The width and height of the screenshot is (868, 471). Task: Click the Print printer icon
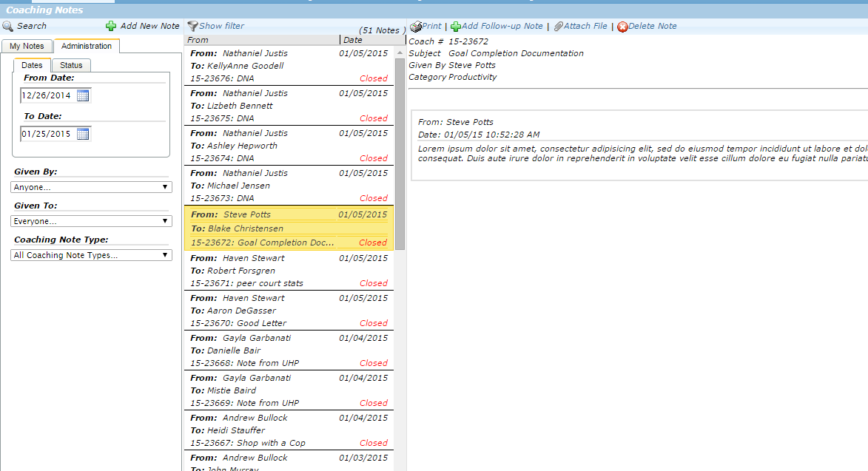point(416,27)
